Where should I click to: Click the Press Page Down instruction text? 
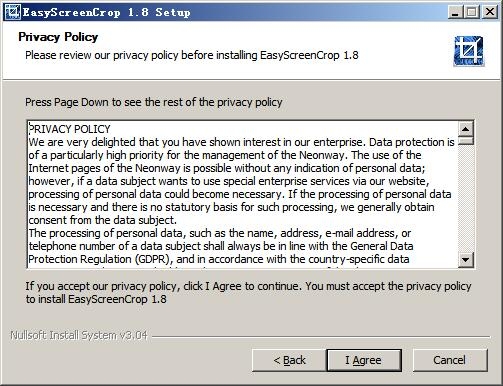(154, 102)
